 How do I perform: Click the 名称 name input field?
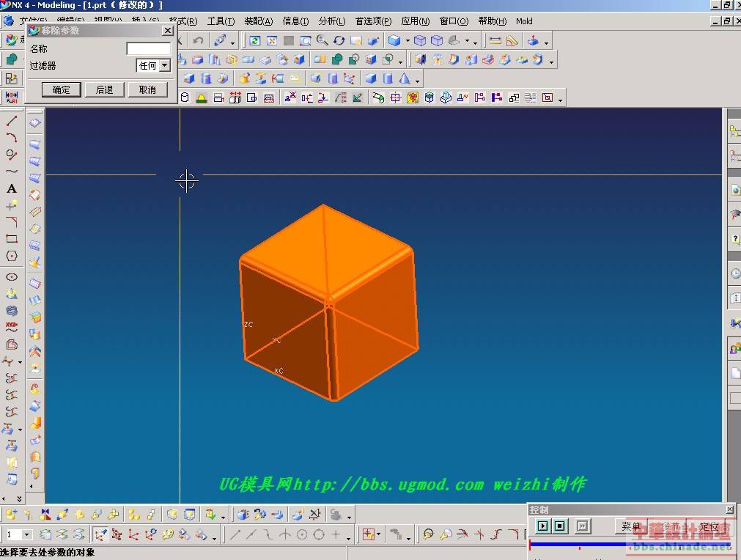point(148,49)
